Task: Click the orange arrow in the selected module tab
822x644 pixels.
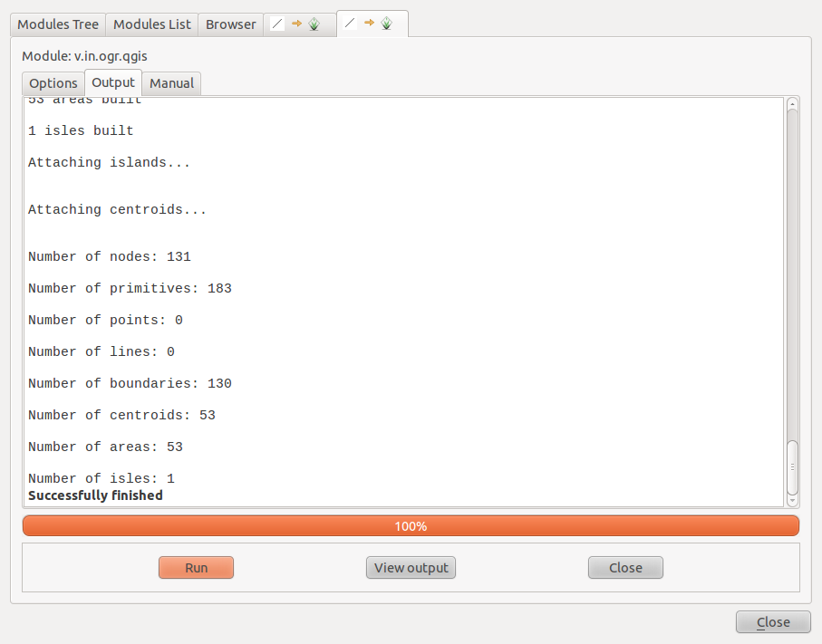Action: pos(369,24)
